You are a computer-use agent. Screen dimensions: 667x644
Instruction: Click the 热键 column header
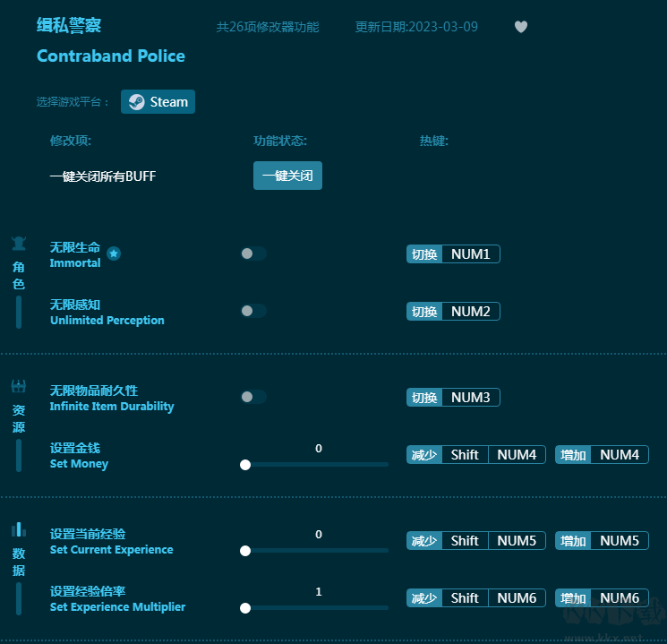point(434,141)
